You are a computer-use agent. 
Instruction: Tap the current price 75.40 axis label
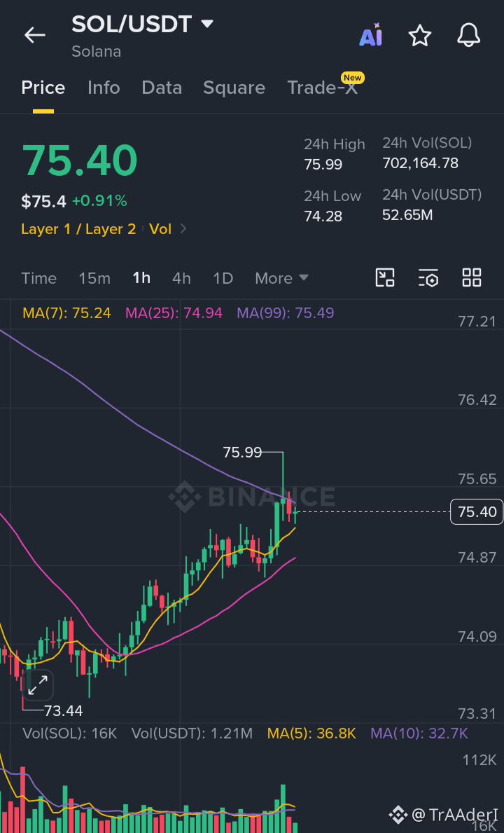477,511
